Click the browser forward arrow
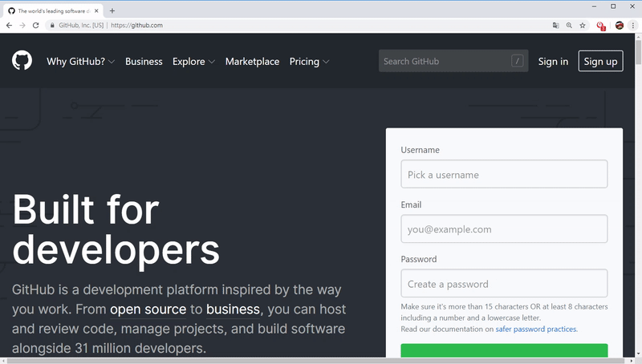The image size is (642, 364). tap(22, 26)
